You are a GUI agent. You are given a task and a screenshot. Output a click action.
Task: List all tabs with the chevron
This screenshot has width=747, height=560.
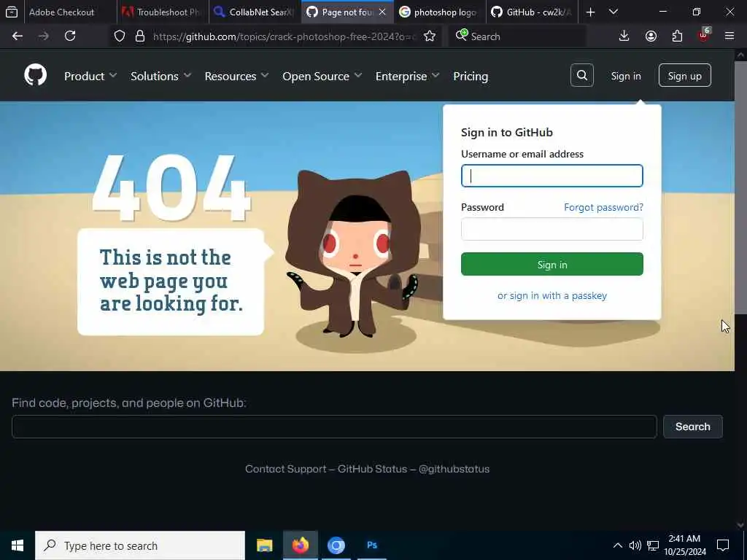click(x=614, y=12)
